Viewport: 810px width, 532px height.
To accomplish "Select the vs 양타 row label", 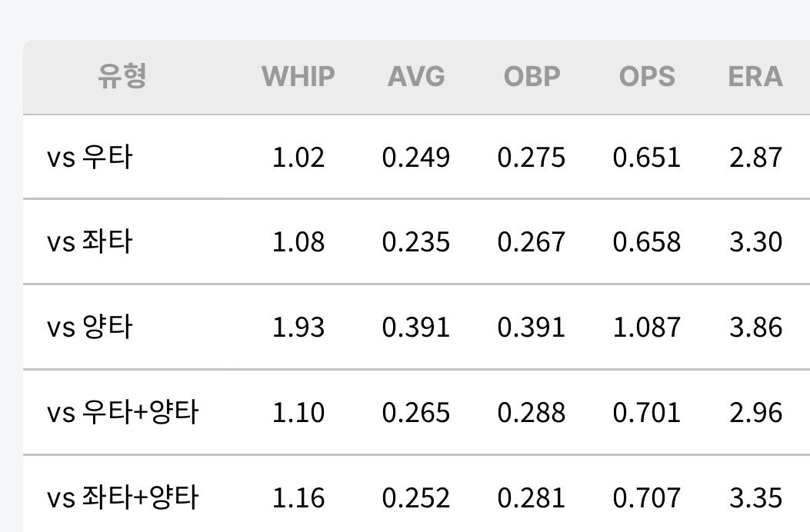I will coord(90,327).
